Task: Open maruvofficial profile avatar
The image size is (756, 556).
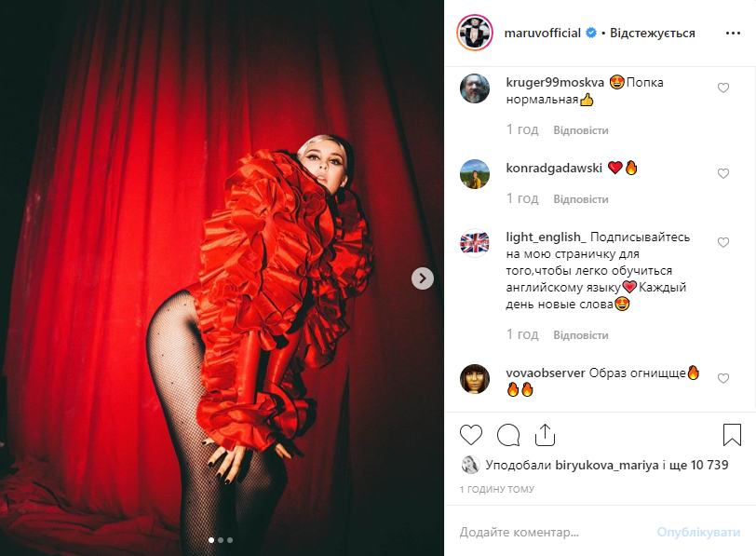Action: [475, 33]
